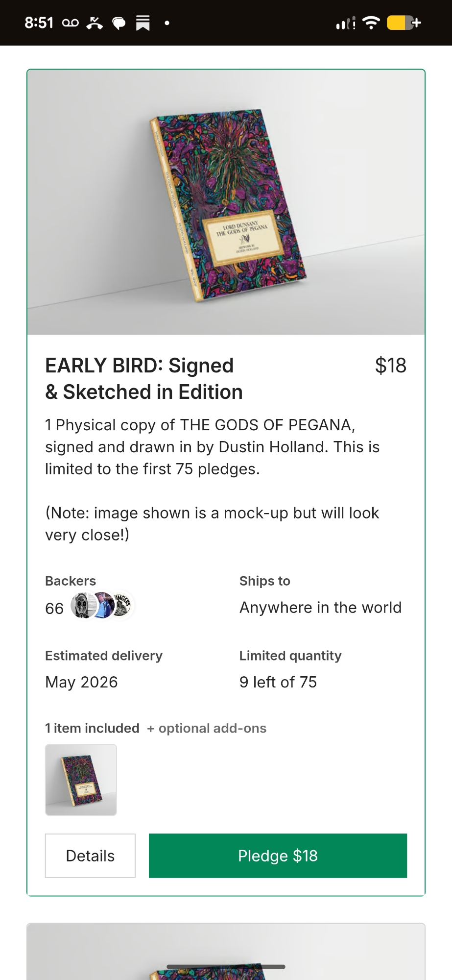452x980 pixels.
Task: Tap the voicemail status bar icon
Action: click(x=71, y=23)
